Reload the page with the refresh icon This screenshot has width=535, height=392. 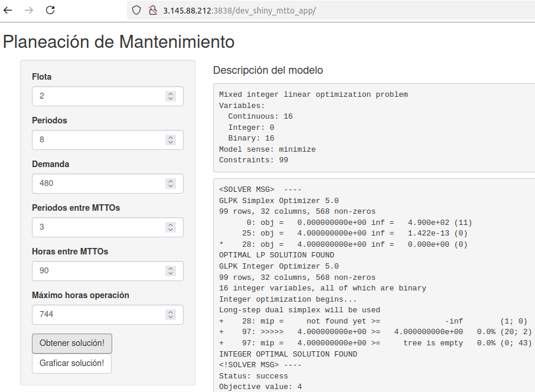tap(50, 10)
